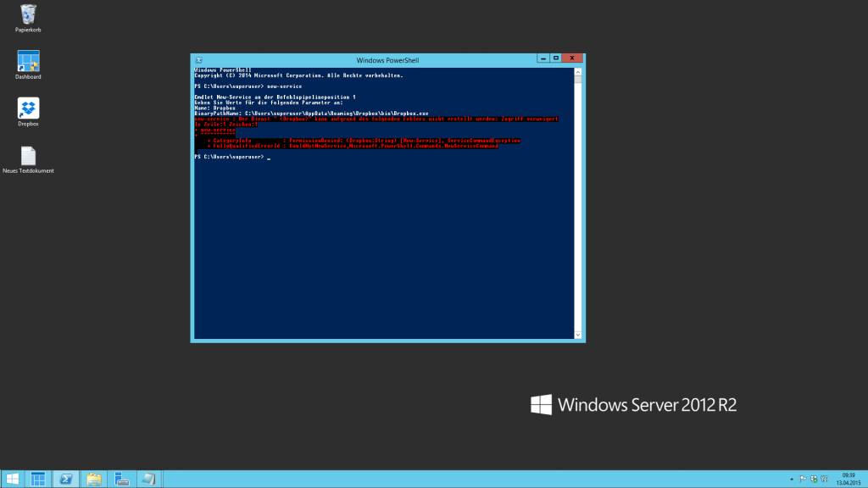Click the Windows PowerShell title bar text
This screenshot has width=868, height=488.
(x=387, y=60)
